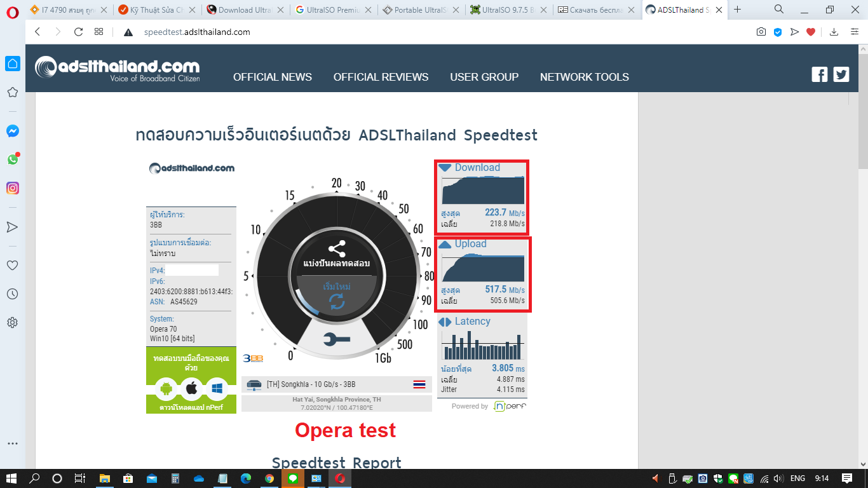Open Settings gear in sidebar

pos(12,322)
